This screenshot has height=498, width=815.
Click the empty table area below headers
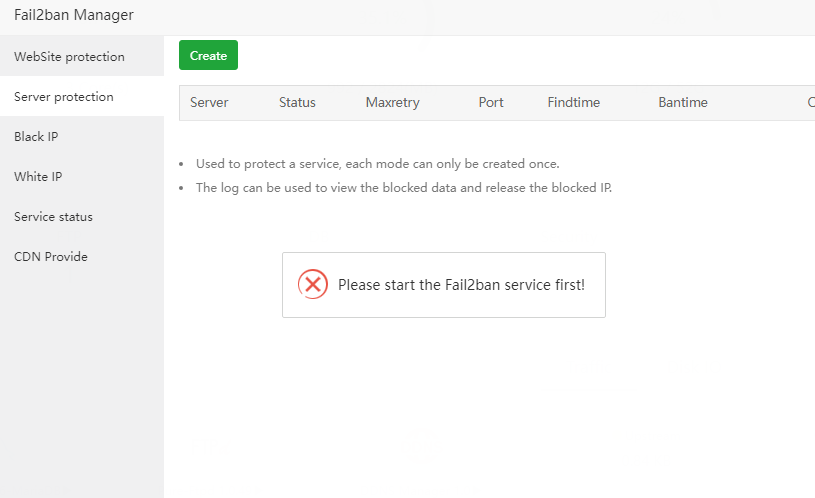point(495,134)
